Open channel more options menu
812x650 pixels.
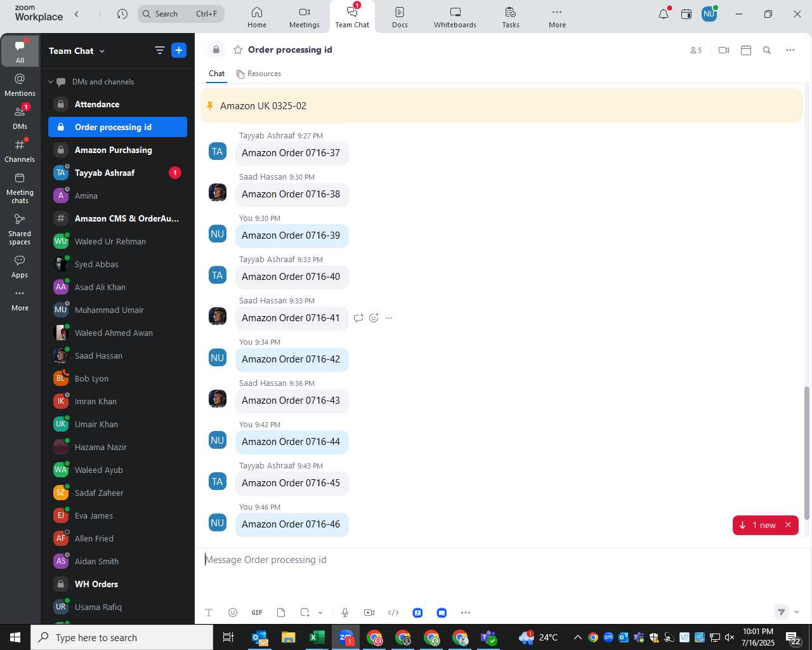790,50
